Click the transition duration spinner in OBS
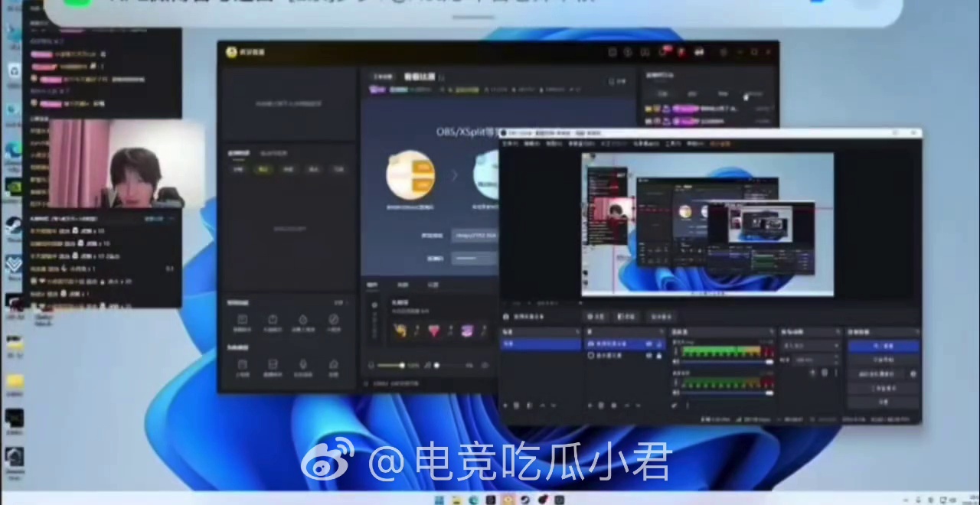 click(815, 359)
